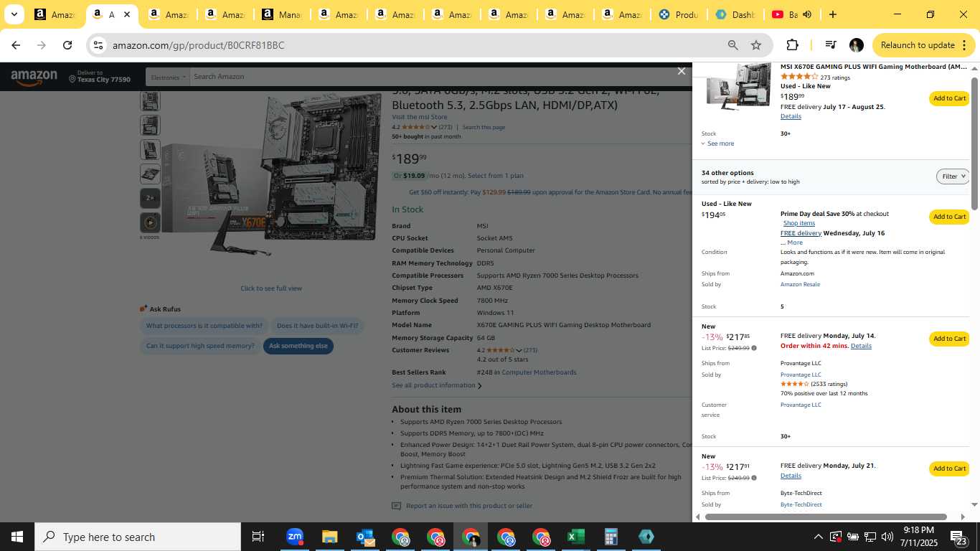980x551 pixels.
Task: Visit the MSI Store link
Action: [419, 117]
